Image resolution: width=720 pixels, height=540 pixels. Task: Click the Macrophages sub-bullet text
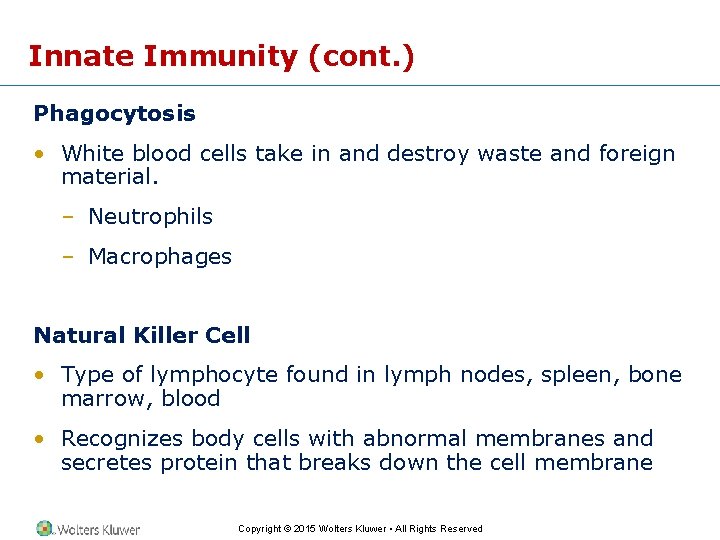tap(160, 257)
